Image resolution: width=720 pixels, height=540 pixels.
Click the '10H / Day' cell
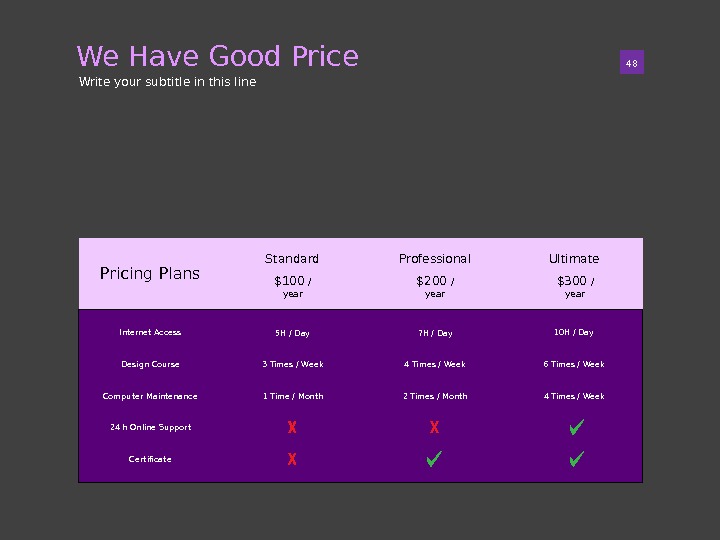pos(574,332)
